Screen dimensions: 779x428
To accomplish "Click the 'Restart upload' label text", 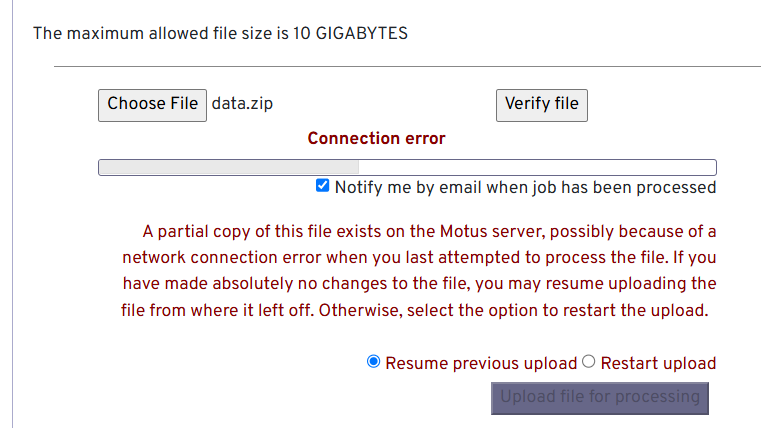I will [x=658, y=363].
